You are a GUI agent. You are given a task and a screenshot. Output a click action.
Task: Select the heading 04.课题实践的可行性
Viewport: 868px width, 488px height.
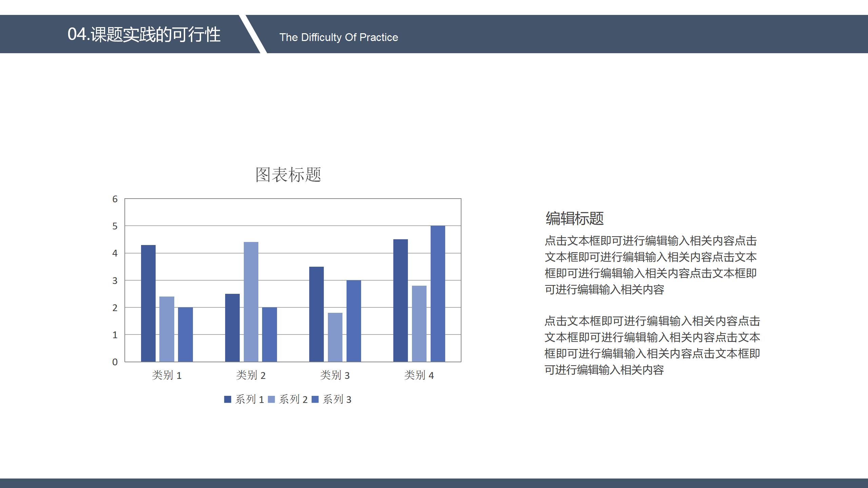point(144,35)
